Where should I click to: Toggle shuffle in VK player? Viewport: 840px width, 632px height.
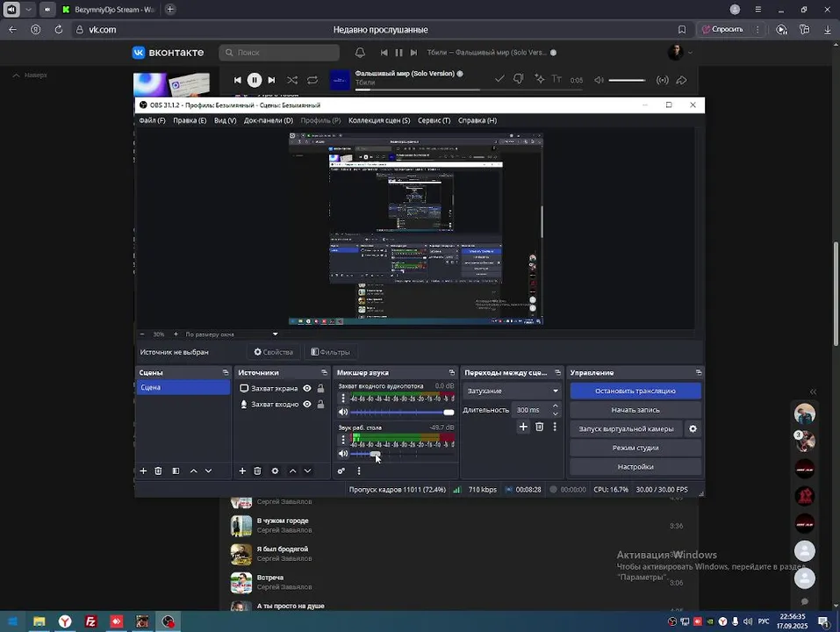pos(292,80)
